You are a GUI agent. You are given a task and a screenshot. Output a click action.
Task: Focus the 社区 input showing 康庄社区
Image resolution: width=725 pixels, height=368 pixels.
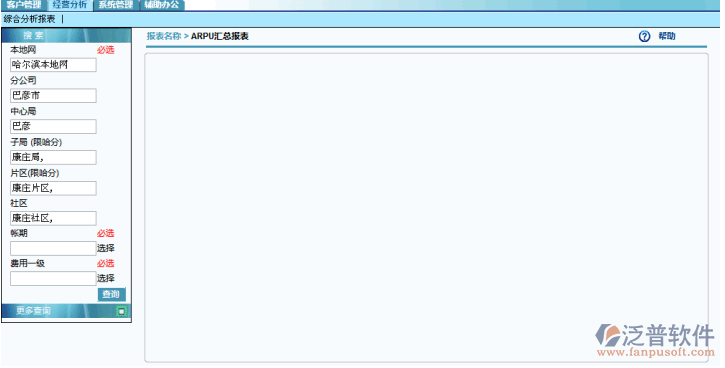[53, 218]
